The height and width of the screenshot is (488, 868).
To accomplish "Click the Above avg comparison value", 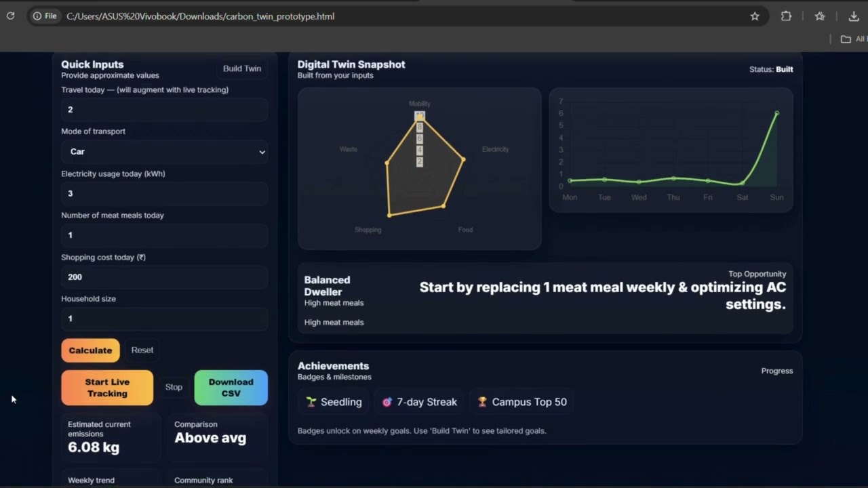I will [x=210, y=438].
